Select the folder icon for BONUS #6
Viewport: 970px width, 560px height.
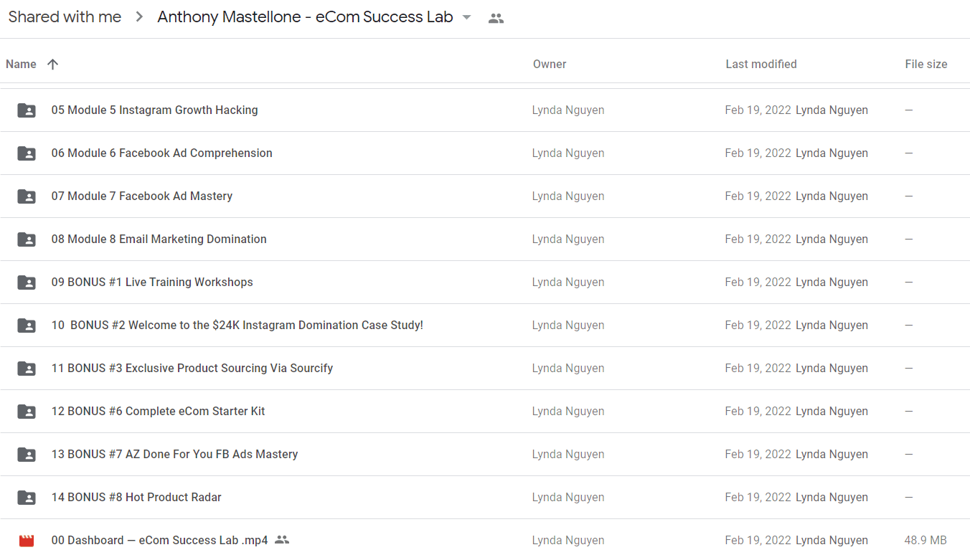[27, 412]
